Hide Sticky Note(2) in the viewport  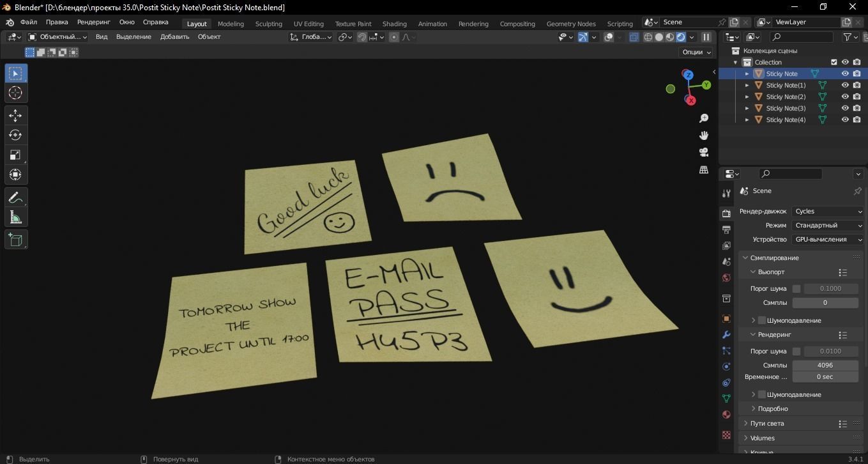pyautogui.click(x=844, y=97)
